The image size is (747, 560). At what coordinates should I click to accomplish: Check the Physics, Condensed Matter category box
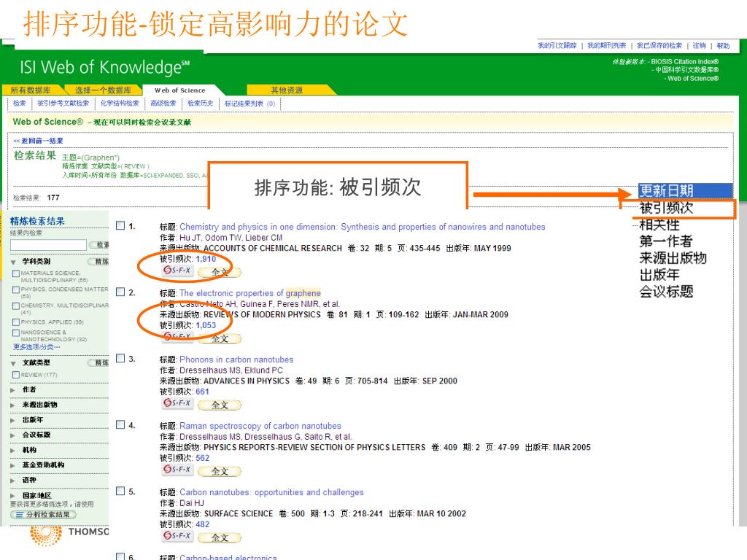16,289
